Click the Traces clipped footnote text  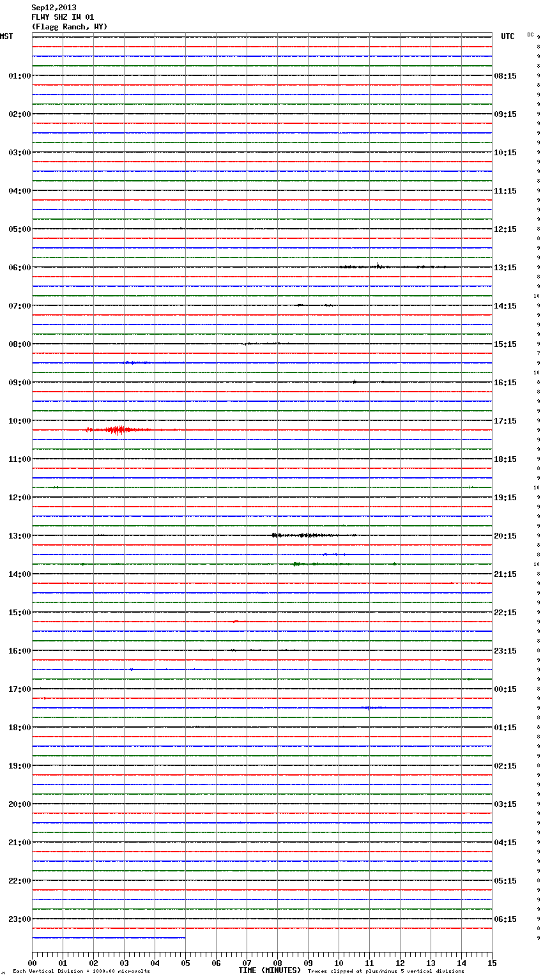tap(386, 971)
